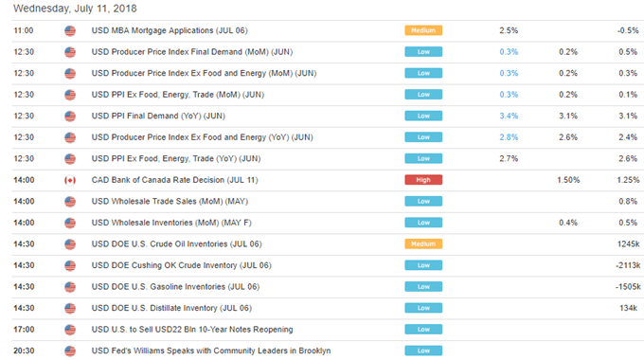Click US flag beside Producer Price Index Final Demand (MoM)
Screen dimensions: 644x360
coord(70,52)
